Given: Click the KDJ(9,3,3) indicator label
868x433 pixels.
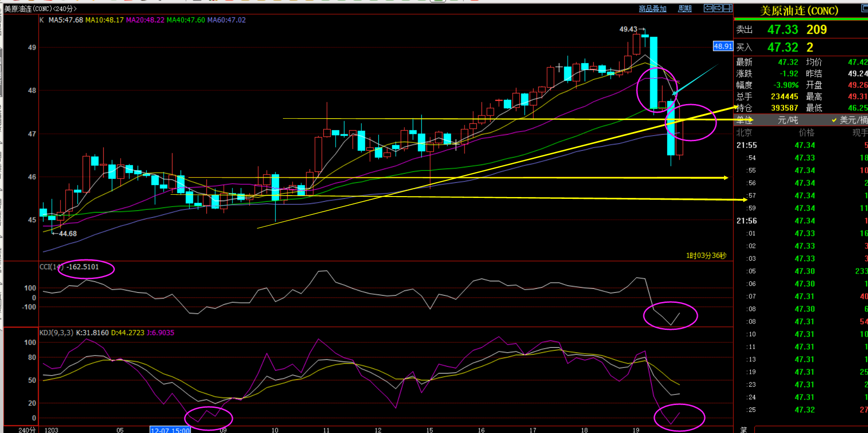Looking at the screenshot, I should click(x=56, y=333).
